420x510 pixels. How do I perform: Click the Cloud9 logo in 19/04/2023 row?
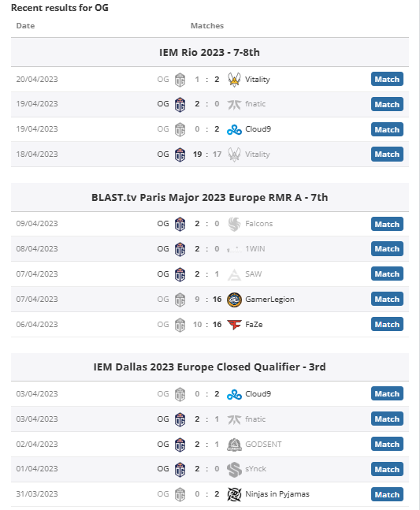point(234,129)
